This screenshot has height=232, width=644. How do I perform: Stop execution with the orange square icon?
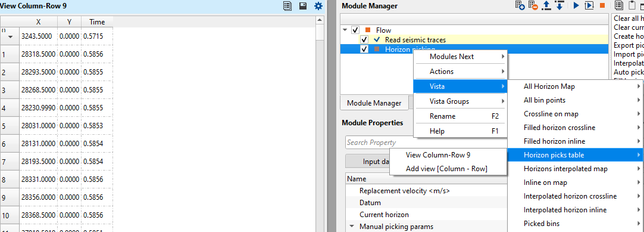coord(602,6)
